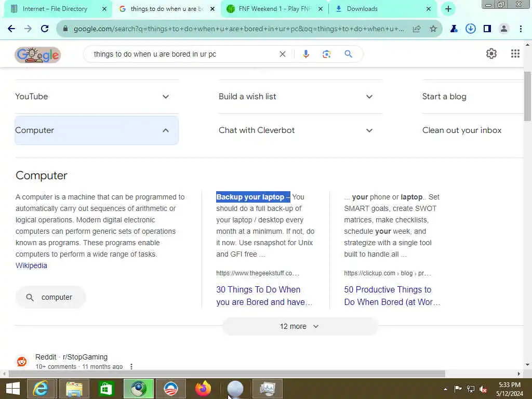Open Reddit result three-dot options

pos(131,366)
